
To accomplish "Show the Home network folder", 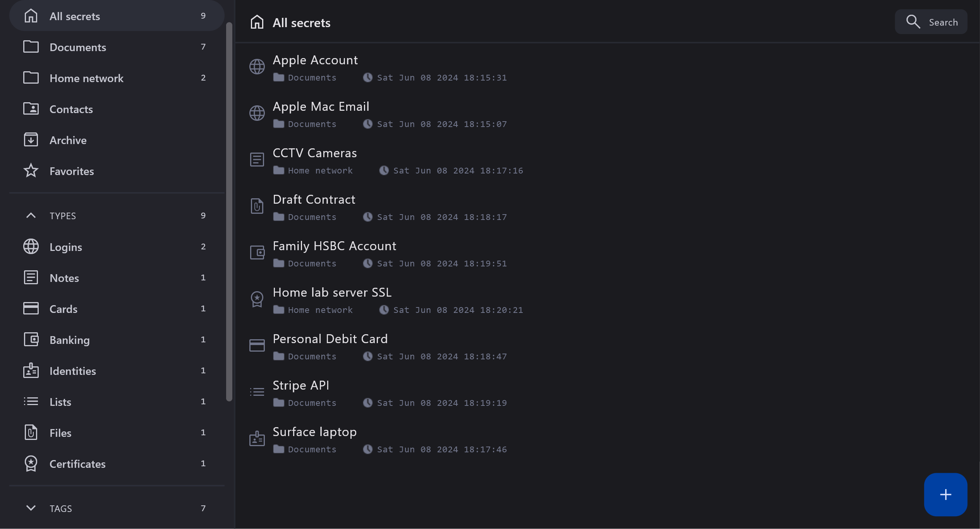I will tap(86, 78).
